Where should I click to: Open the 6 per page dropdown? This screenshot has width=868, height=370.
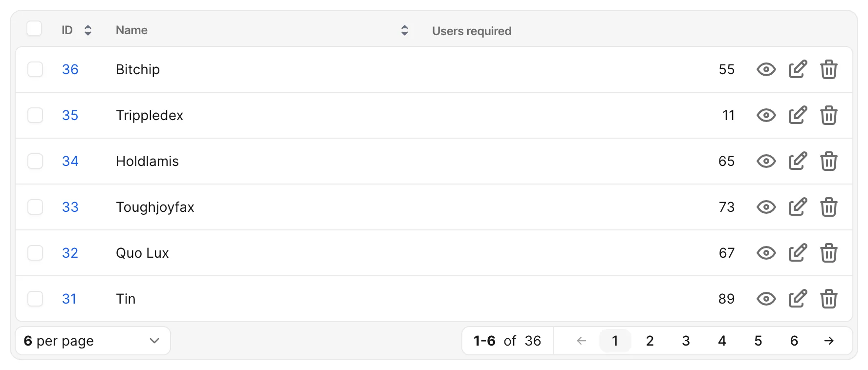93,341
